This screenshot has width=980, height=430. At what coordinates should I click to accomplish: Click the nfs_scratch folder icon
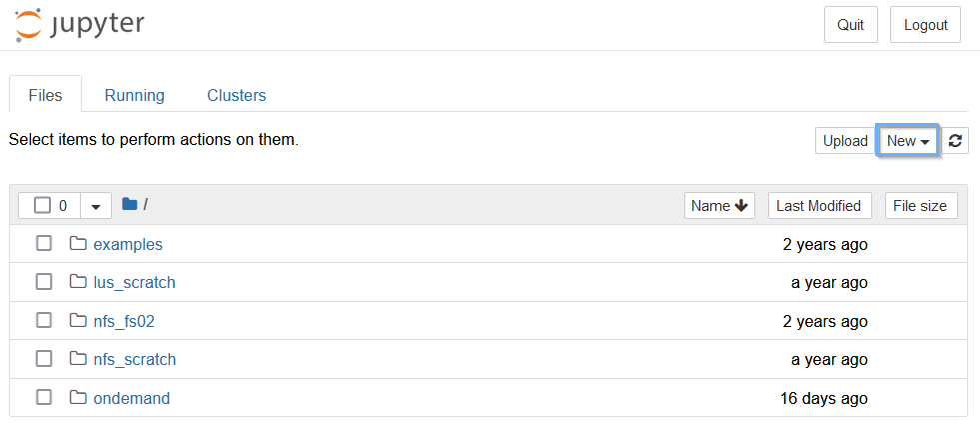point(78,359)
